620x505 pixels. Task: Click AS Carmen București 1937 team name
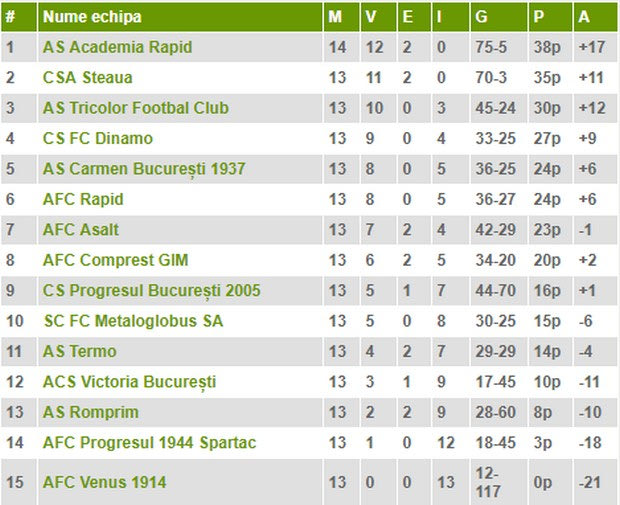pyautogui.click(x=144, y=169)
